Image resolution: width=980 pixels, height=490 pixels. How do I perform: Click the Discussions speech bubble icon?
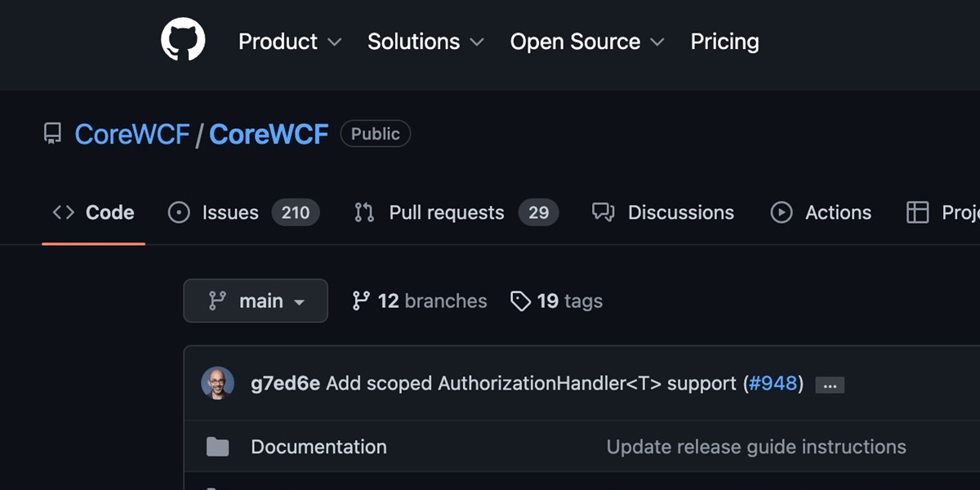pos(603,212)
